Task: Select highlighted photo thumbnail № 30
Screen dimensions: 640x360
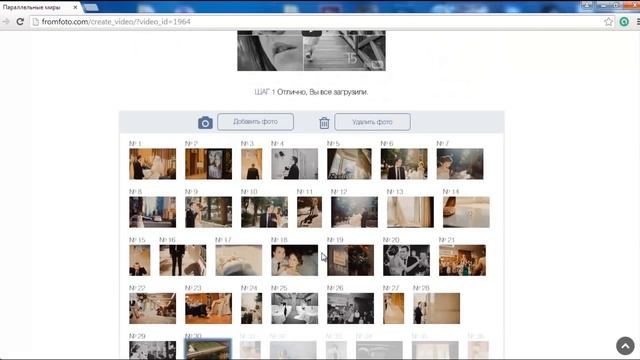Action: point(208,349)
